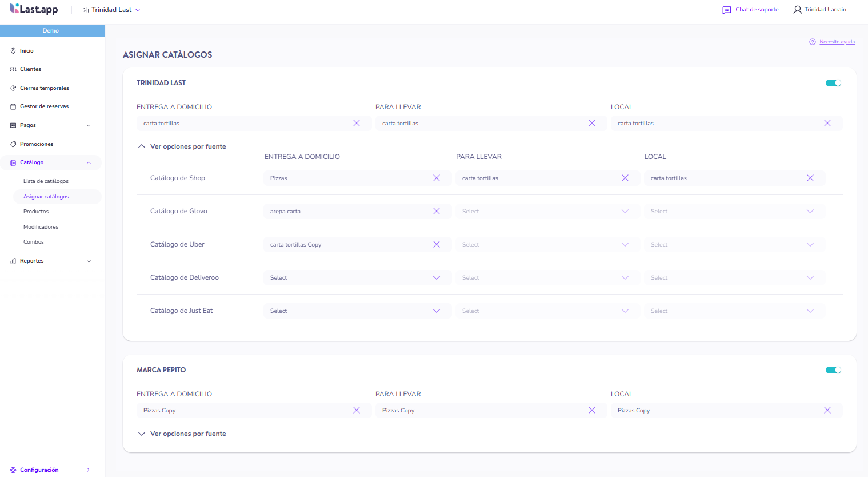Click the Pagos card icon
This screenshot has height=477, width=868.
[13, 125]
